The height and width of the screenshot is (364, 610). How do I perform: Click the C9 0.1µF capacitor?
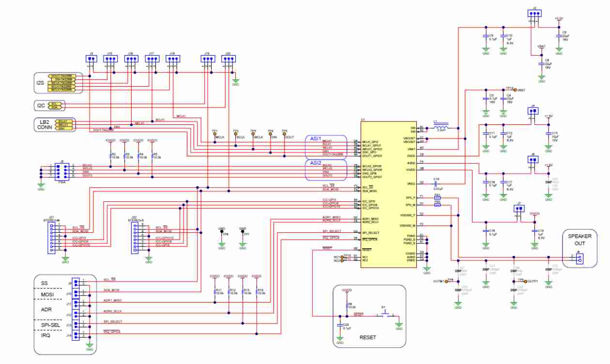click(486, 35)
